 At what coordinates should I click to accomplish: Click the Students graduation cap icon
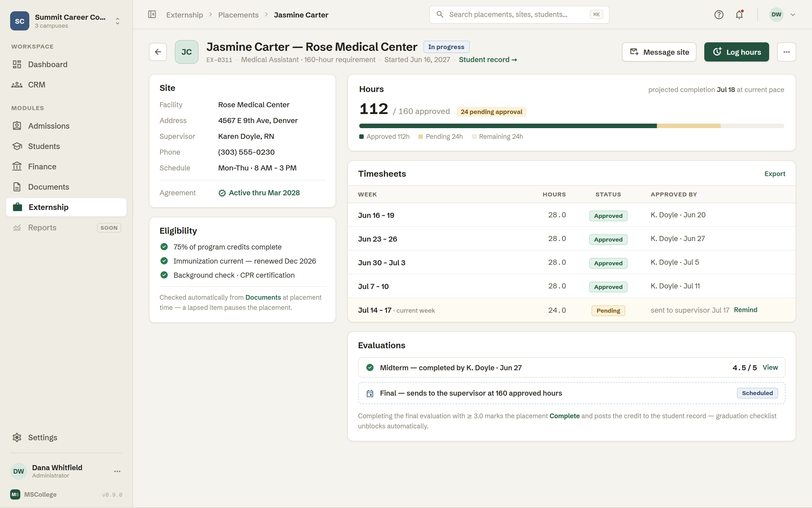pyautogui.click(x=17, y=146)
